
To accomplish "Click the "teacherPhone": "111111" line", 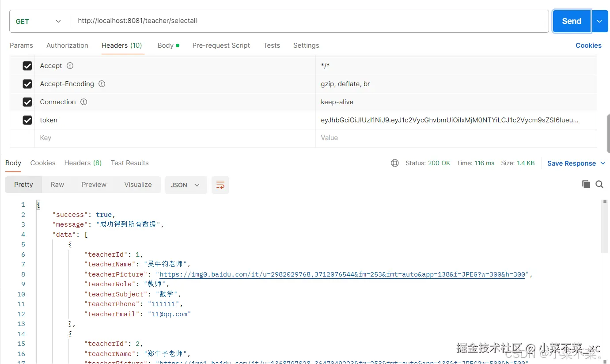I will (134, 304).
